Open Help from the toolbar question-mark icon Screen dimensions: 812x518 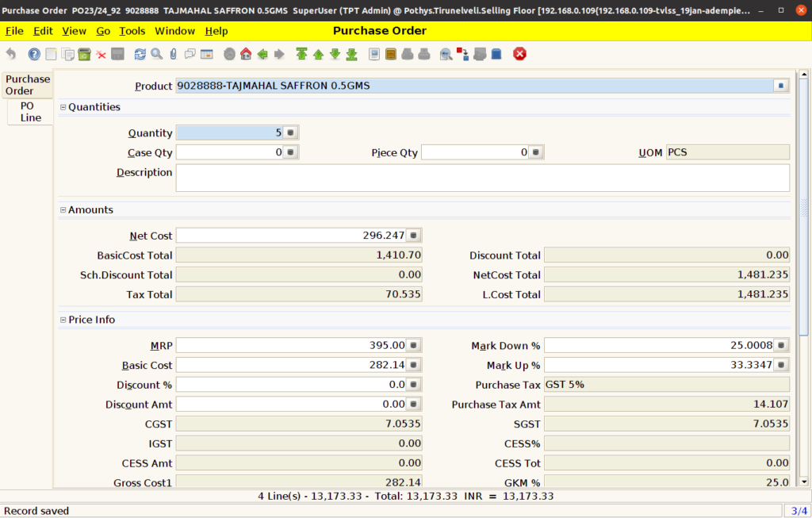[34, 54]
